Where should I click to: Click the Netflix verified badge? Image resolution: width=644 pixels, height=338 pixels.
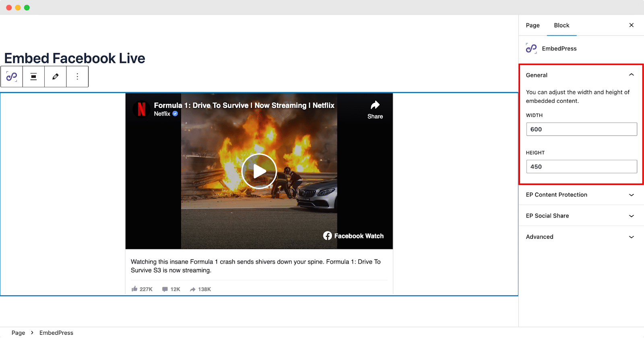(175, 114)
